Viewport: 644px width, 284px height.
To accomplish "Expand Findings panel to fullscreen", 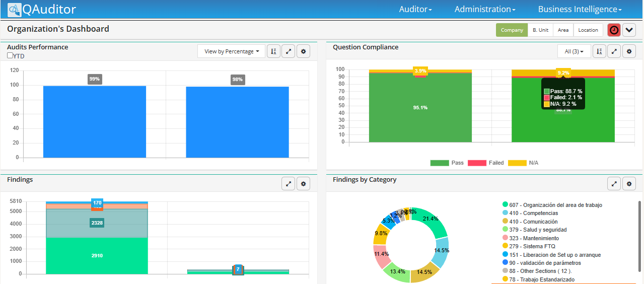I will [288, 184].
